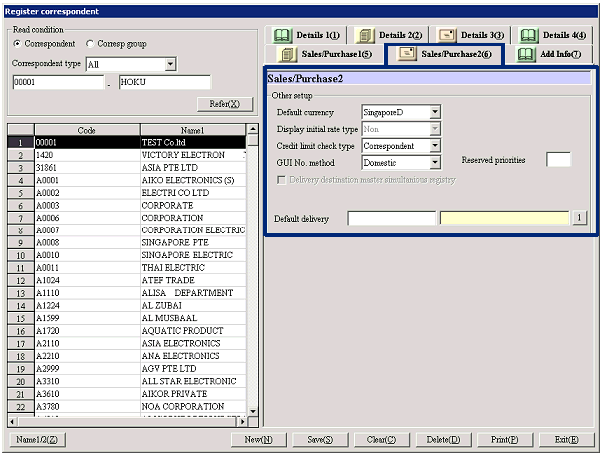
Task: Switch to the Details 2(2) tab
Action: (389, 35)
